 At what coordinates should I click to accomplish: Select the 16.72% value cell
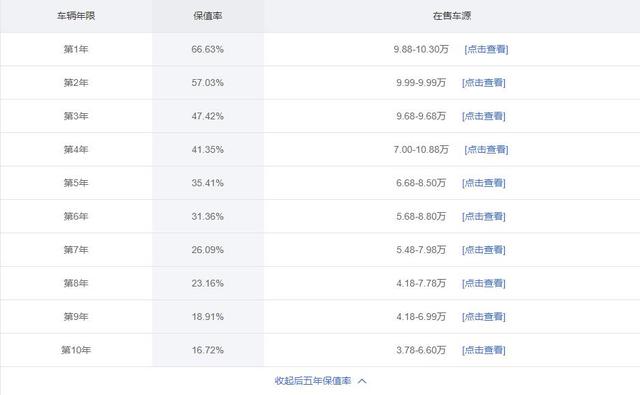coord(208,351)
